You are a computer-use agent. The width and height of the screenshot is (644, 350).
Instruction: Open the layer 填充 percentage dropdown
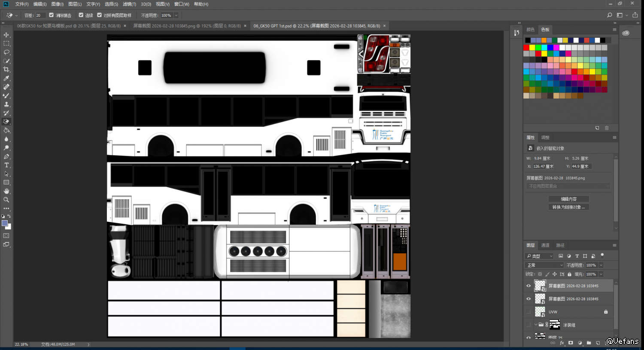(601, 274)
